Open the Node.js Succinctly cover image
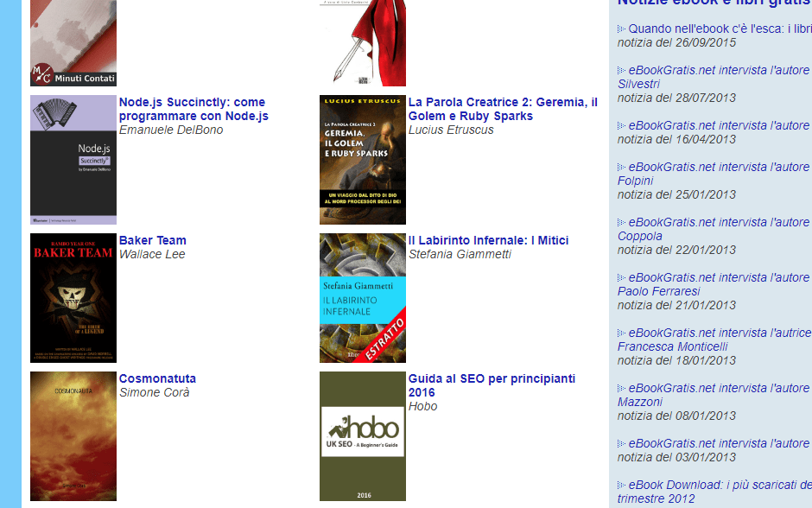 click(73, 160)
